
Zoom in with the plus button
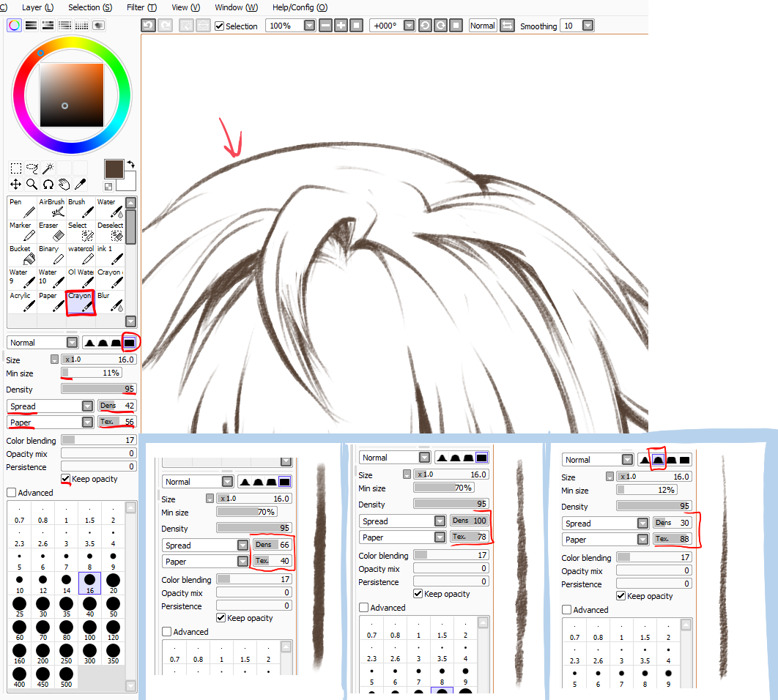tap(341, 26)
